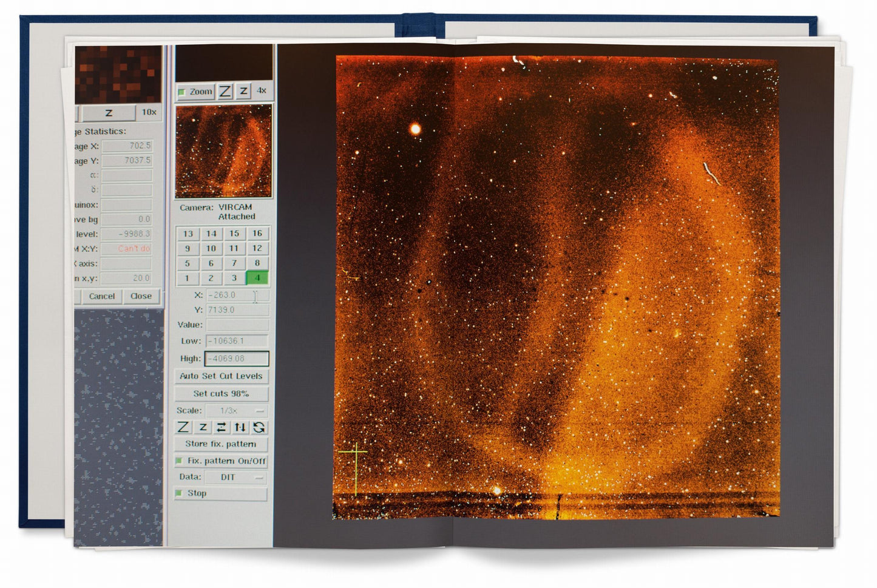Rotate the image using the rotate icon
The image size is (877, 588).
[x=258, y=427]
